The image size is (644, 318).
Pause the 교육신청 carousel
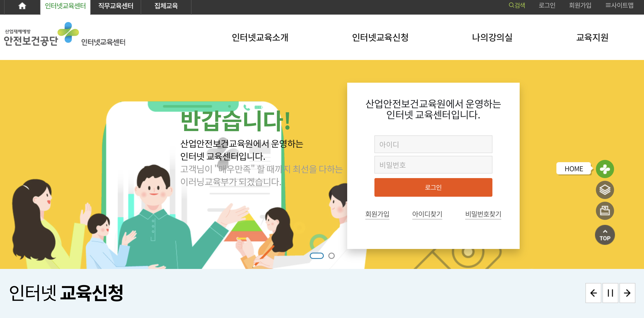click(610, 293)
